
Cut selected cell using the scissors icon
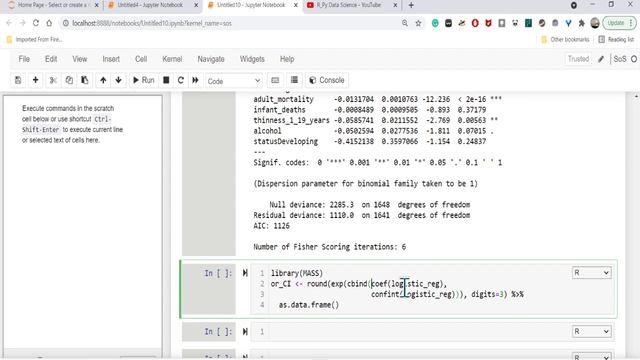pyautogui.click(x=53, y=80)
